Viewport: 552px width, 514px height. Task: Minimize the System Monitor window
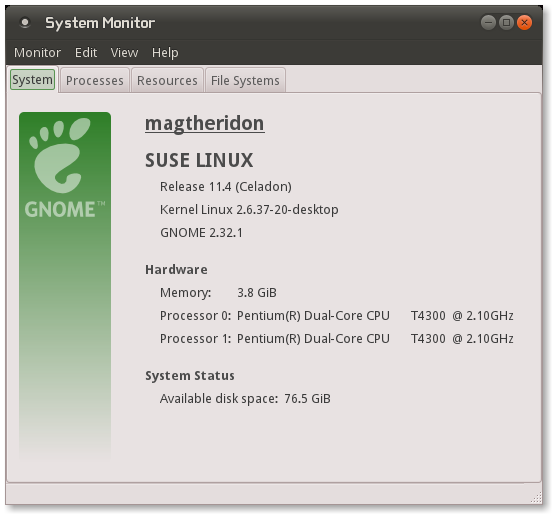(x=488, y=23)
